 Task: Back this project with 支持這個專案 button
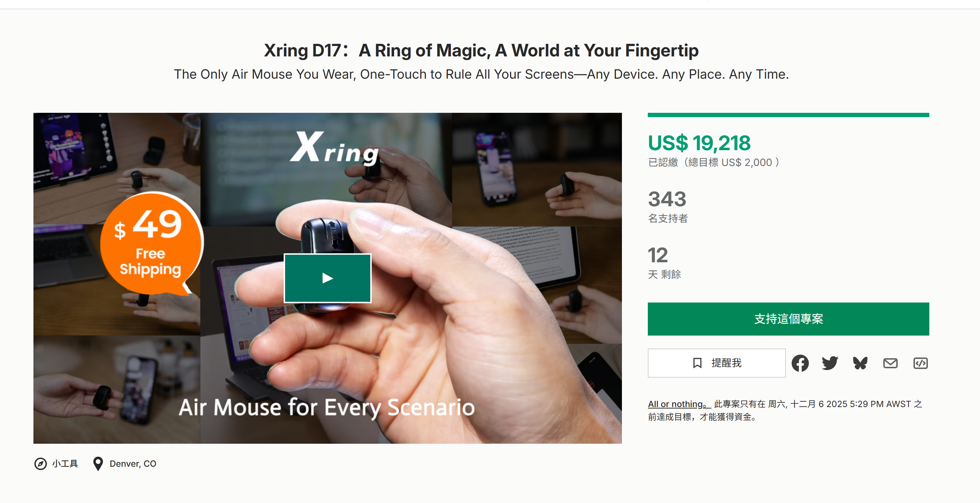788,319
